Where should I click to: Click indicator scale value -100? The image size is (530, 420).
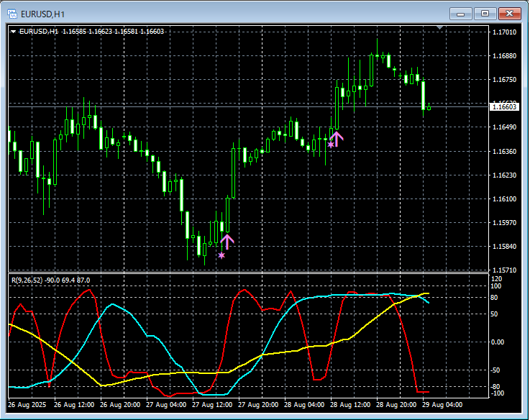click(x=497, y=393)
